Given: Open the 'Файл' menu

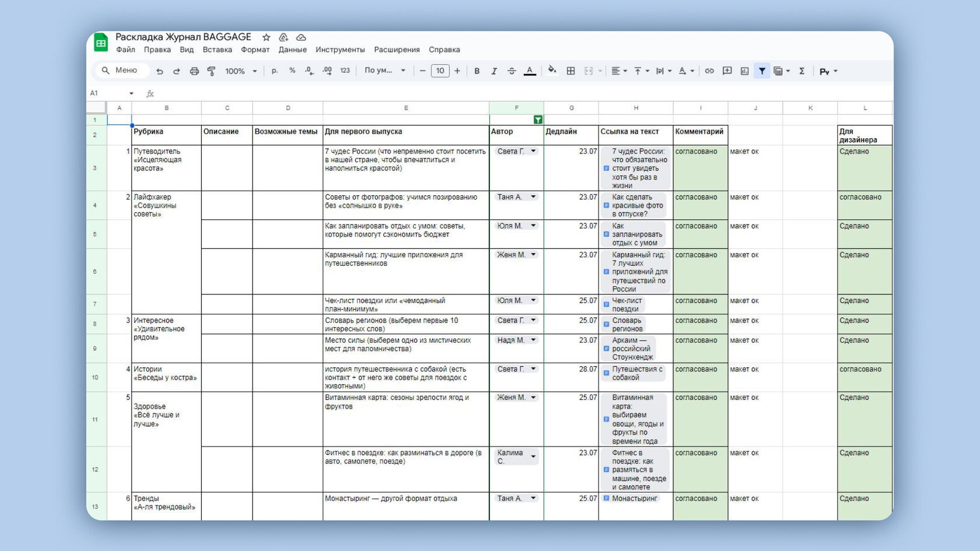Looking at the screenshot, I should pos(125,50).
